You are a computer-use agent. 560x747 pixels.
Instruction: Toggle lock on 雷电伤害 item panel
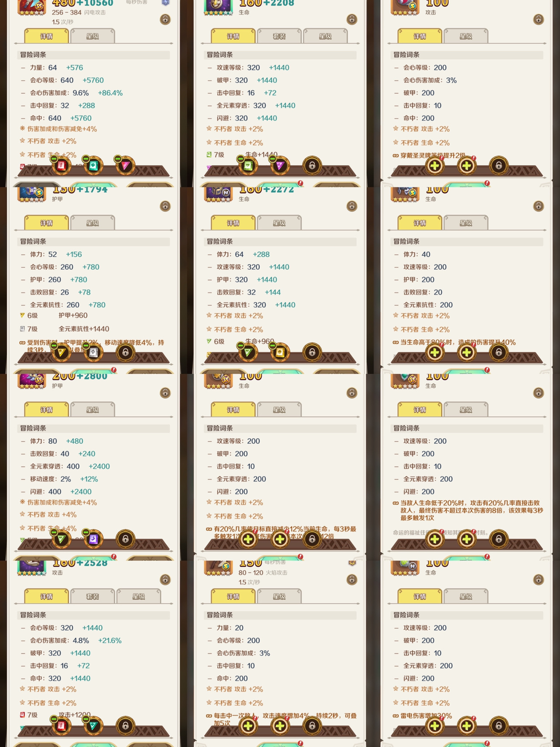pyautogui.click(x=539, y=579)
